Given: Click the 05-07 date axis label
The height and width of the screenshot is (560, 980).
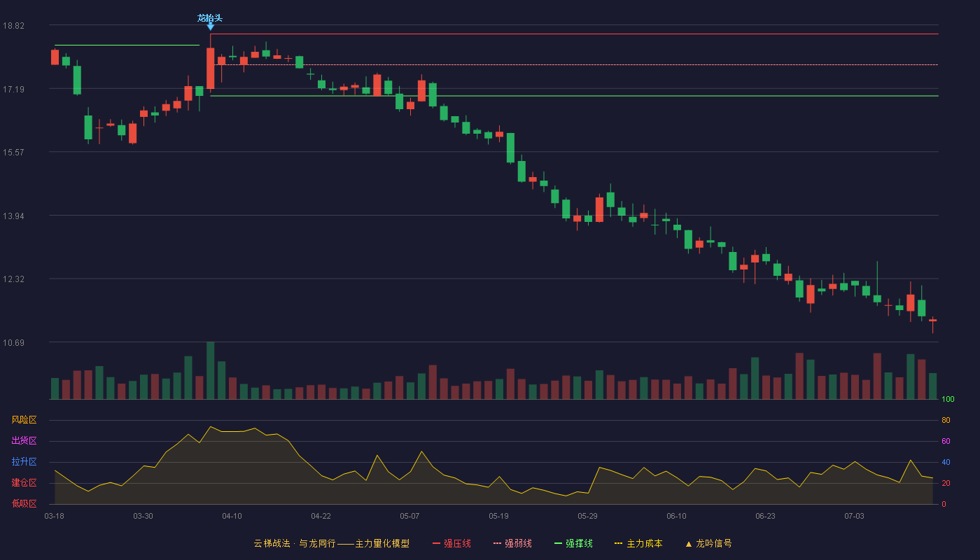Looking at the screenshot, I should (409, 516).
